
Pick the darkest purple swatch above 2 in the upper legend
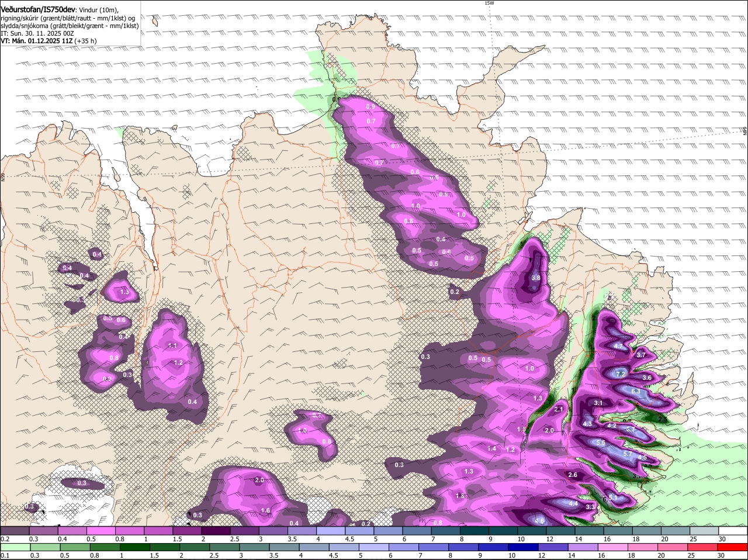coord(215,530)
